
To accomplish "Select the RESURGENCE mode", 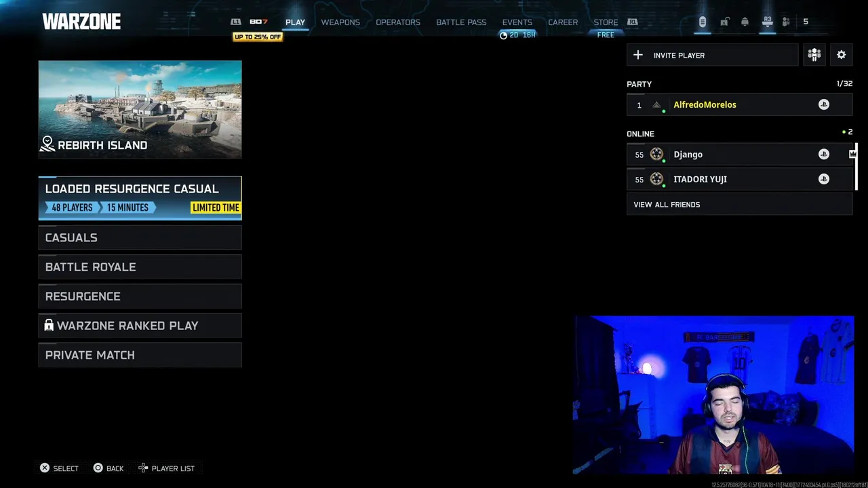I will (140, 296).
